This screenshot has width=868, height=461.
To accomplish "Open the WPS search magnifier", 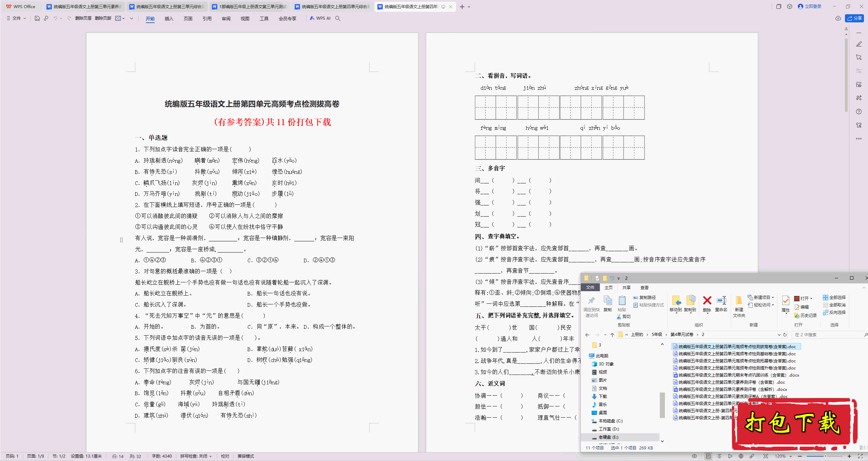I will [x=338, y=18].
